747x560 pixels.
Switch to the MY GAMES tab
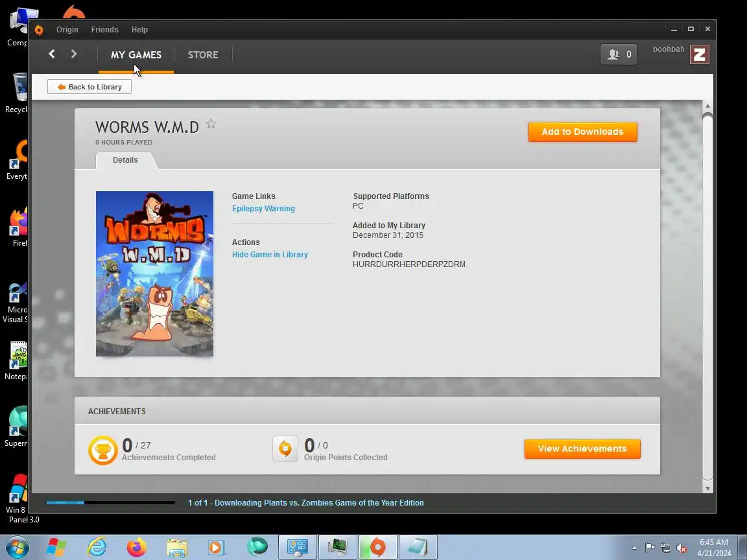[136, 54]
